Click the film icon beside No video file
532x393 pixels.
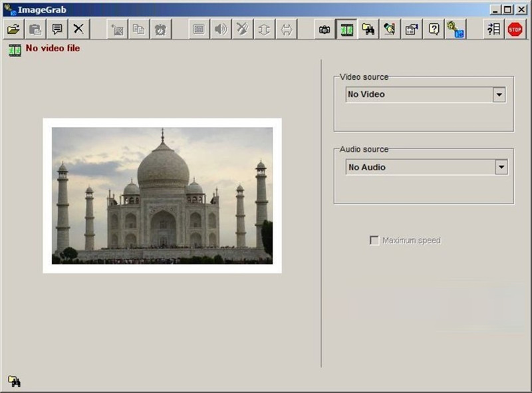[15, 51]
